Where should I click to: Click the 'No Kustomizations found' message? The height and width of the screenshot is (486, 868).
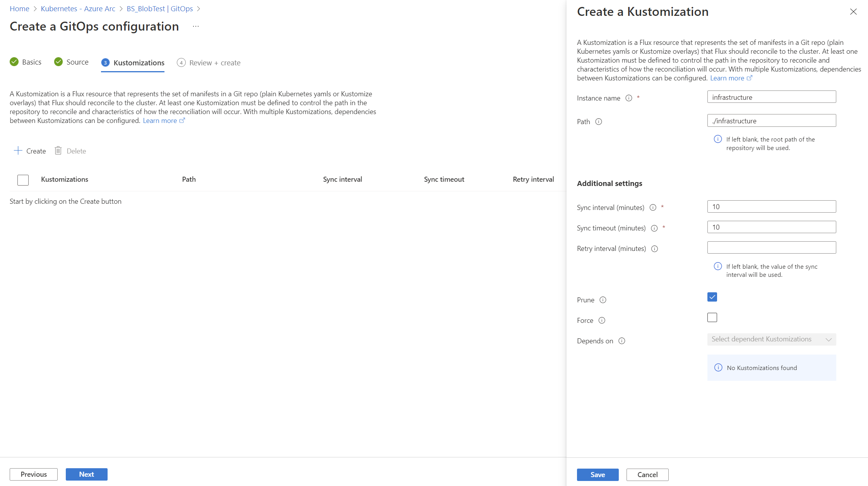pos(772,368)
